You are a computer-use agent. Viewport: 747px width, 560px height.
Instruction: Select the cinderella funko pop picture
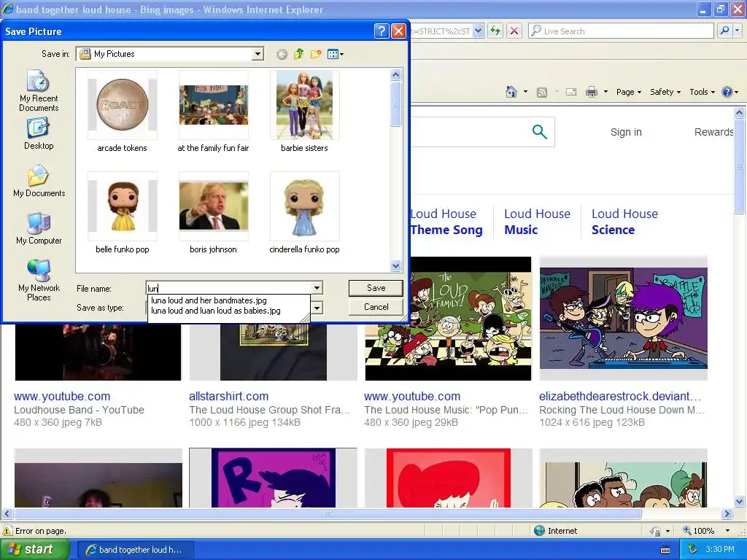point(304,214)
